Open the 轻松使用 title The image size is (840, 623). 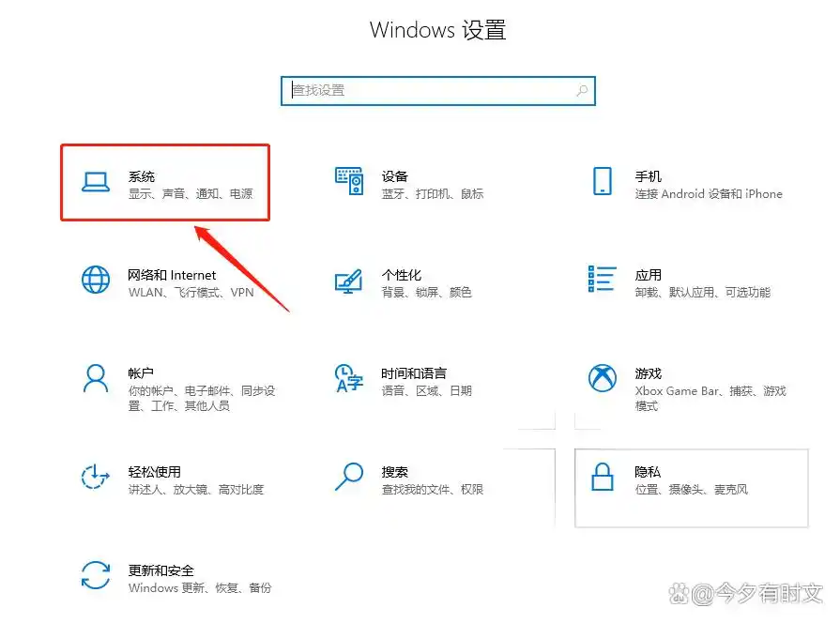pyautogui.click(x=154, y=472)
